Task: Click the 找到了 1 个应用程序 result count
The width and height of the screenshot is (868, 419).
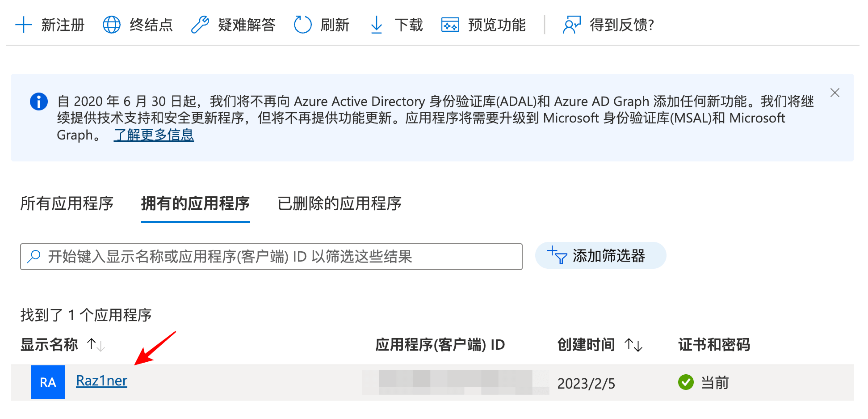Action: [x=86, y=315]
